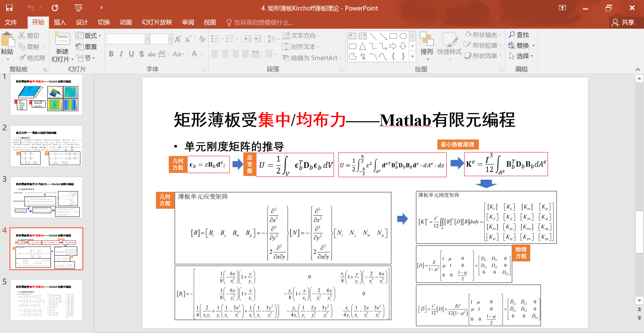The width and height of the screenshot is (644, 333).
Task: Click the Redo/repeat icon
Action: click(x=55, y=8)
